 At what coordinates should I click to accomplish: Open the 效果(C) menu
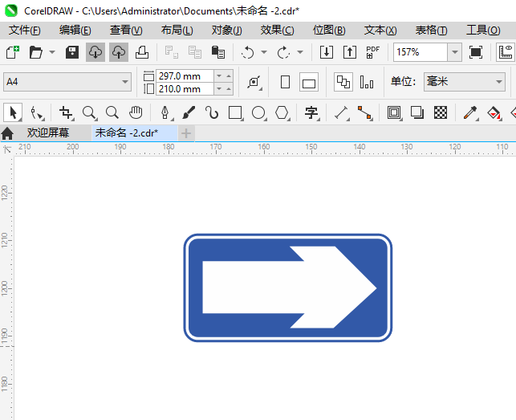pyautogui.click(x=277, y=31)
